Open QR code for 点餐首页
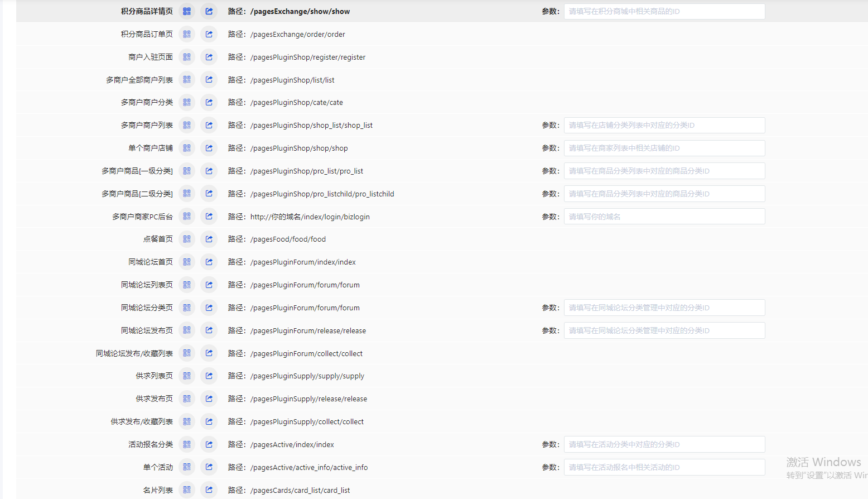The height and width of the screenshot is (499, 868). 187,239
